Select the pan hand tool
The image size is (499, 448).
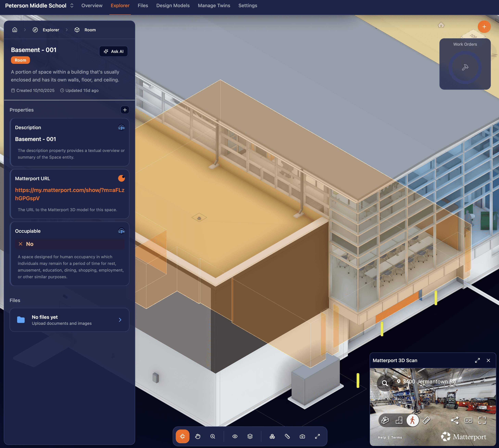(x=198, y=436)
